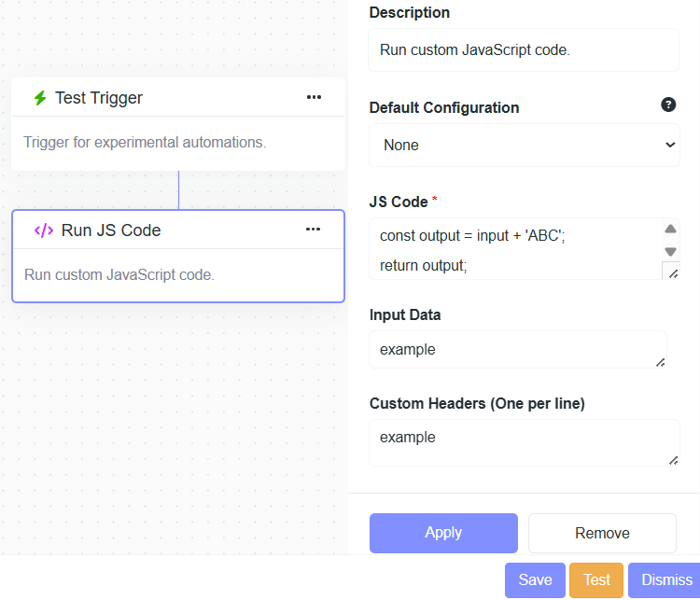Click the JS Code scroll down arrow
This screenshot has height=600, width=700.
670,251
